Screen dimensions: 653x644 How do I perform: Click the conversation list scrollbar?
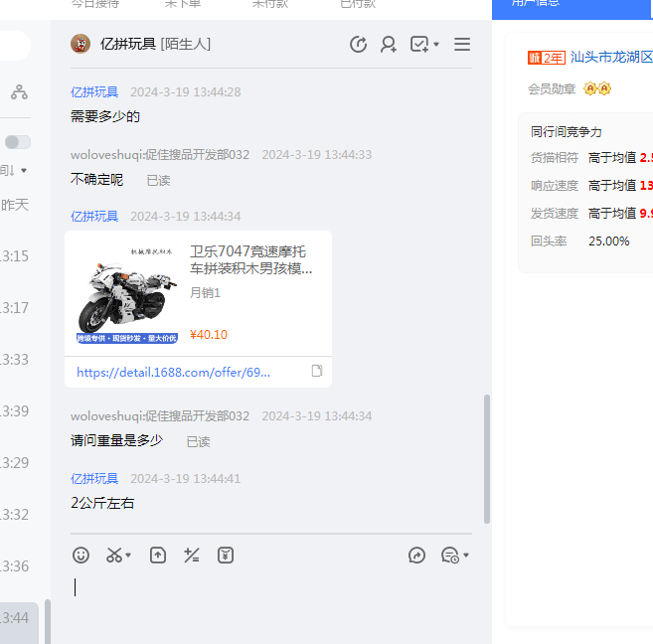(x=48, y=621)
